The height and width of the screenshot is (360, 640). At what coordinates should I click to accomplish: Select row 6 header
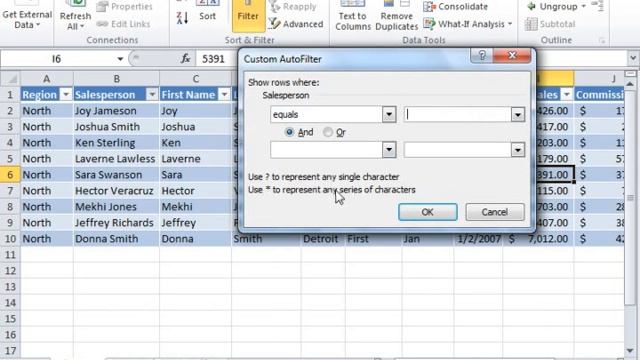point(10,175)
